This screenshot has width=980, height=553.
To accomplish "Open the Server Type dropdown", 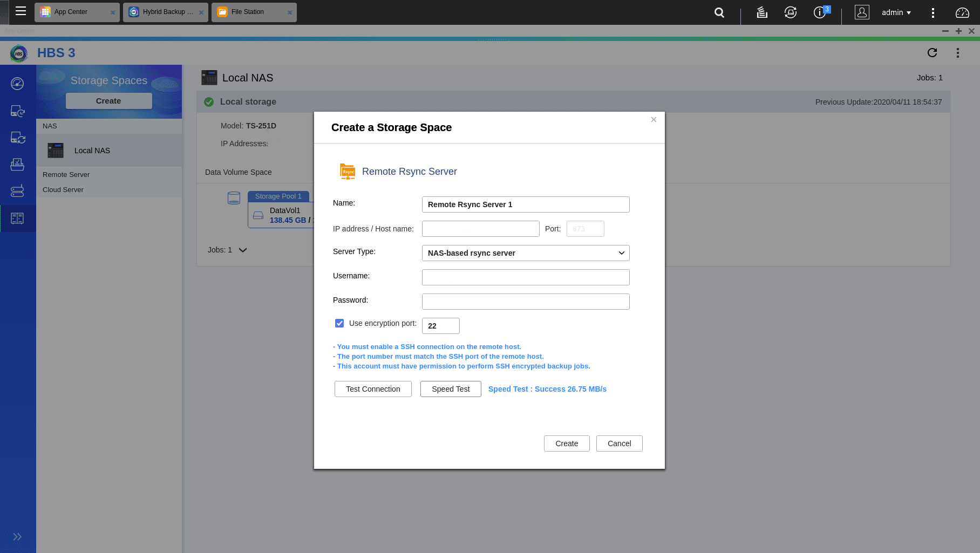I will coord(526,253).
